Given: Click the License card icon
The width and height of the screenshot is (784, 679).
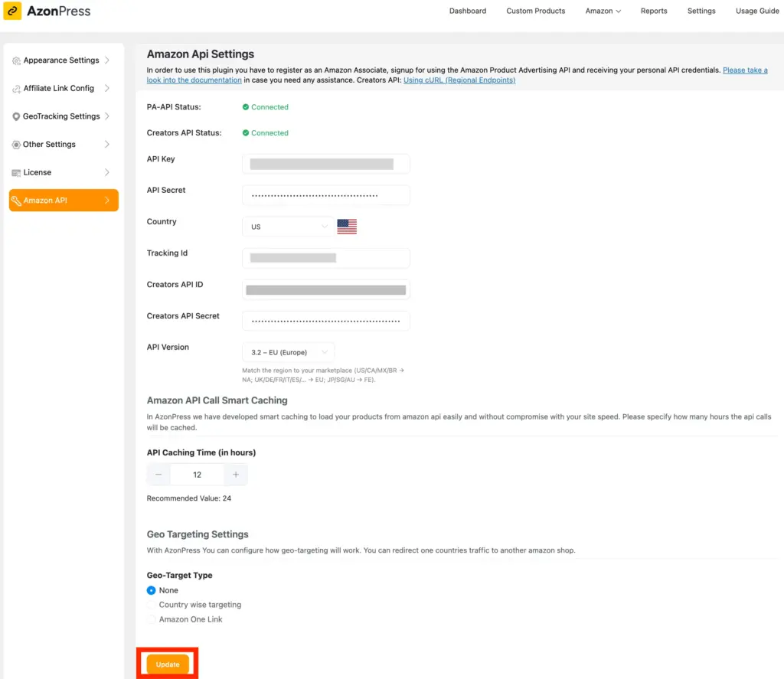Looking at the screenshot, I should click(16, 172).
